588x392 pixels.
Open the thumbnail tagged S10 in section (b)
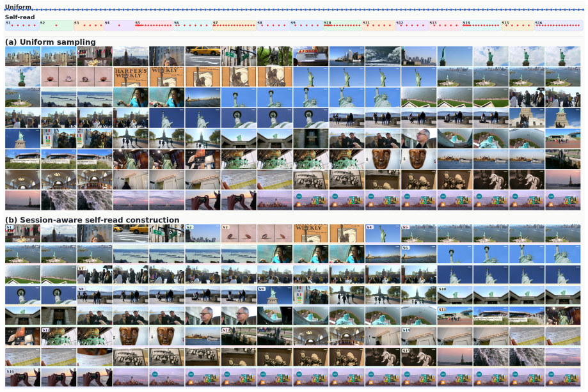click(455, 295)
